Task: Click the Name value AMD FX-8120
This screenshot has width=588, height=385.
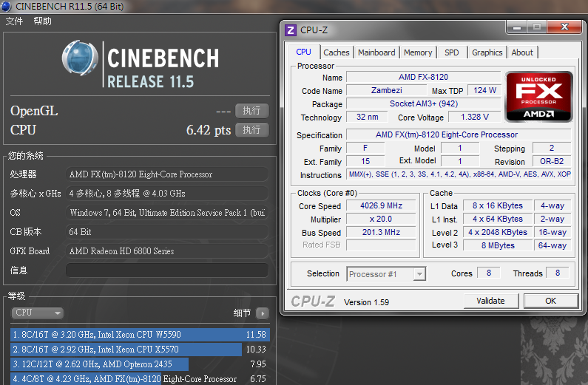Action: (423, 77)
